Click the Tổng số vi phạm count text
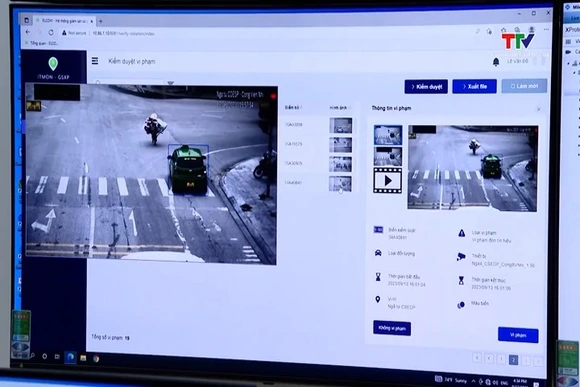580x387 pixels. pos(111,337)
